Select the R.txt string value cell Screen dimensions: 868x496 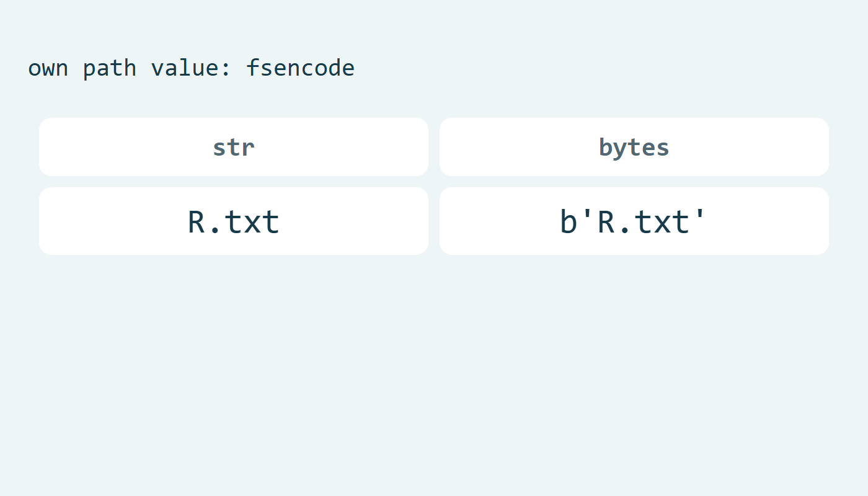[x=234, y=221]
